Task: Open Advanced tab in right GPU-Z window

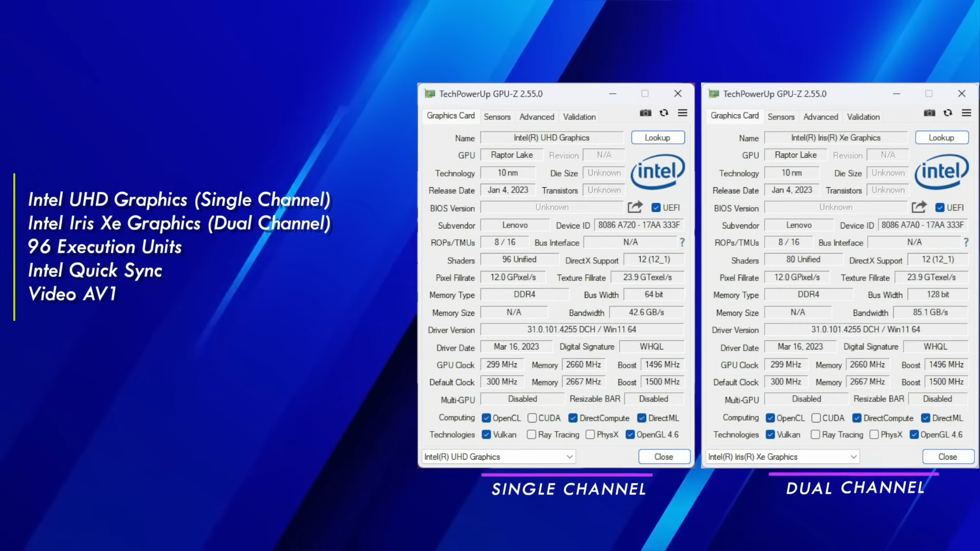Action: (x=820, y=117)
